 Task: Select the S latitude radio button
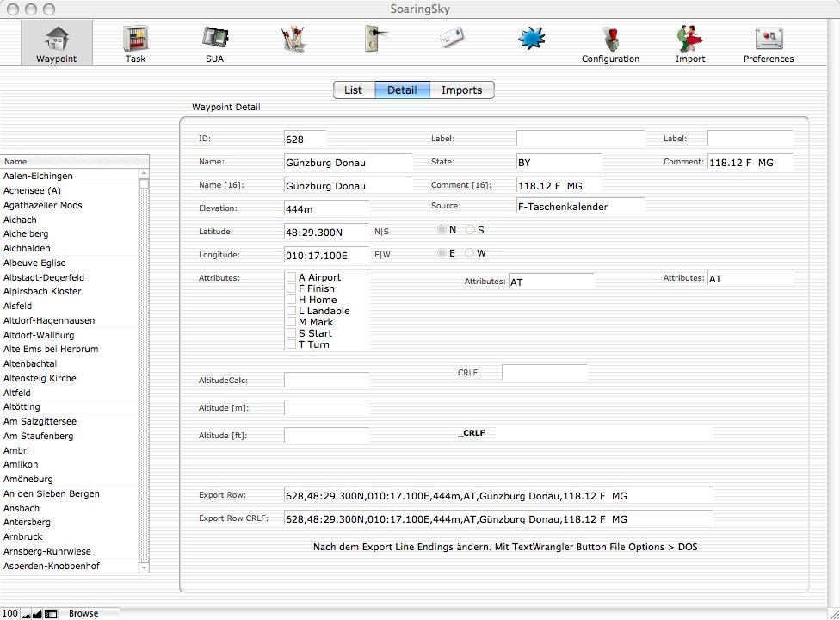click(471, 230)
